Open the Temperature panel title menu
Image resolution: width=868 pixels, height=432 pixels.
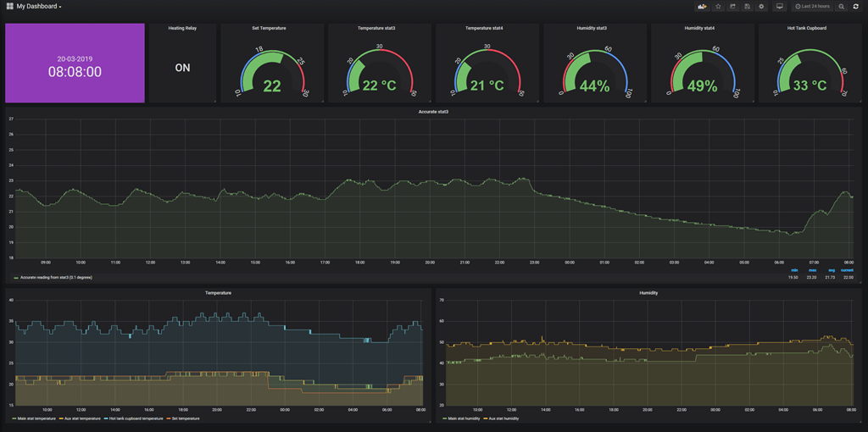218,293
